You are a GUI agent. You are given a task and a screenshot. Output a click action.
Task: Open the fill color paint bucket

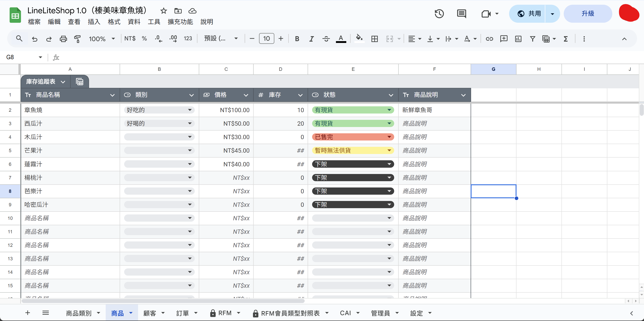(x=359, y=39)
